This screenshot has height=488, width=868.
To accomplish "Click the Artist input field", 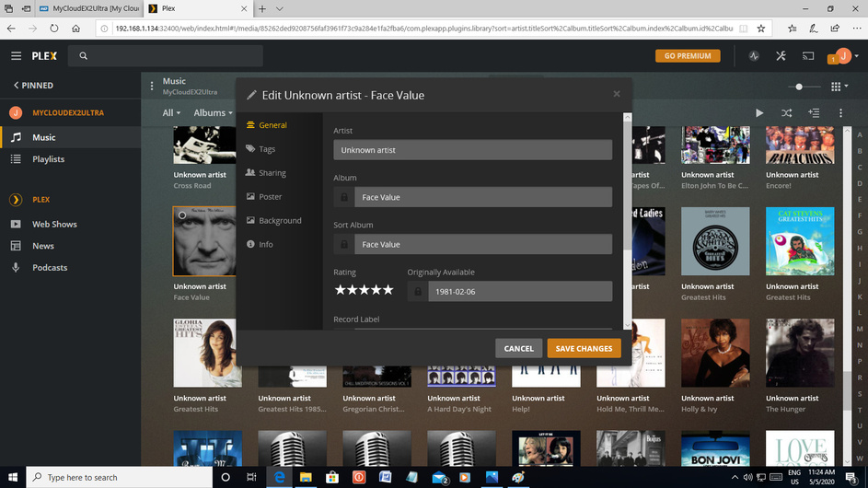I will pyautogui.click(x=473, y=150).
